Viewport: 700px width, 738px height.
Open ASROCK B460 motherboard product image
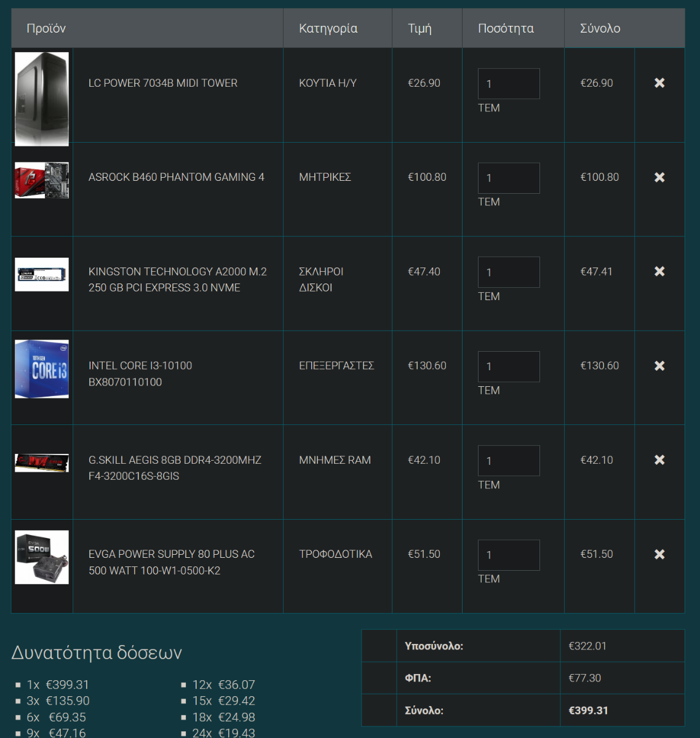pos(42,180)
